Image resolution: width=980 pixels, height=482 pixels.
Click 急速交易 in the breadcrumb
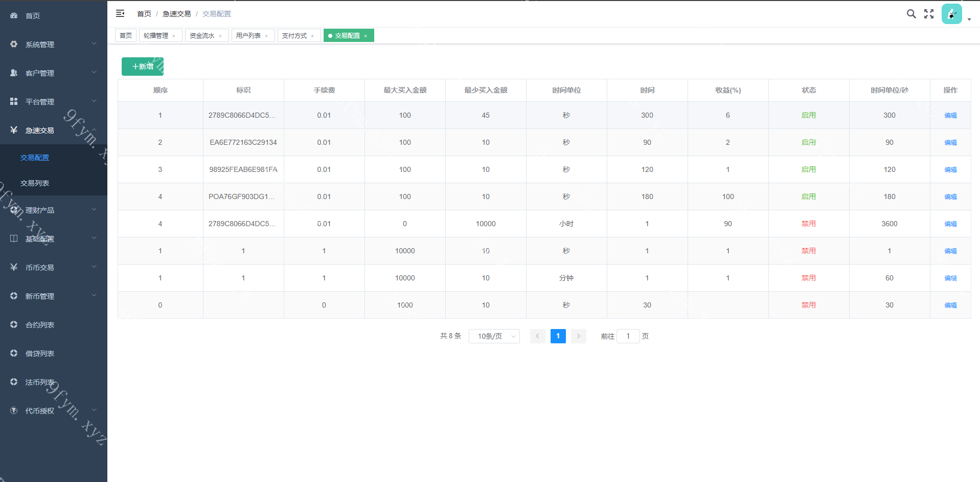click(x=176, y=14)
